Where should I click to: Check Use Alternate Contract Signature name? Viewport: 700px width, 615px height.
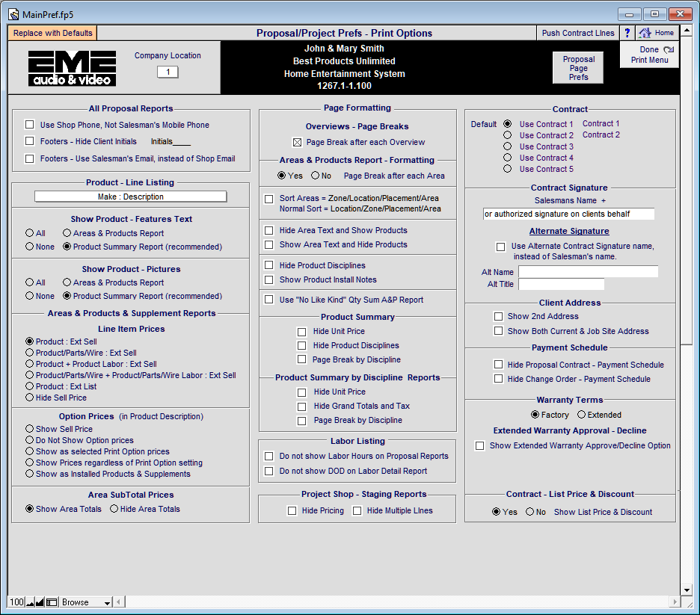click(x=501, y=247)
